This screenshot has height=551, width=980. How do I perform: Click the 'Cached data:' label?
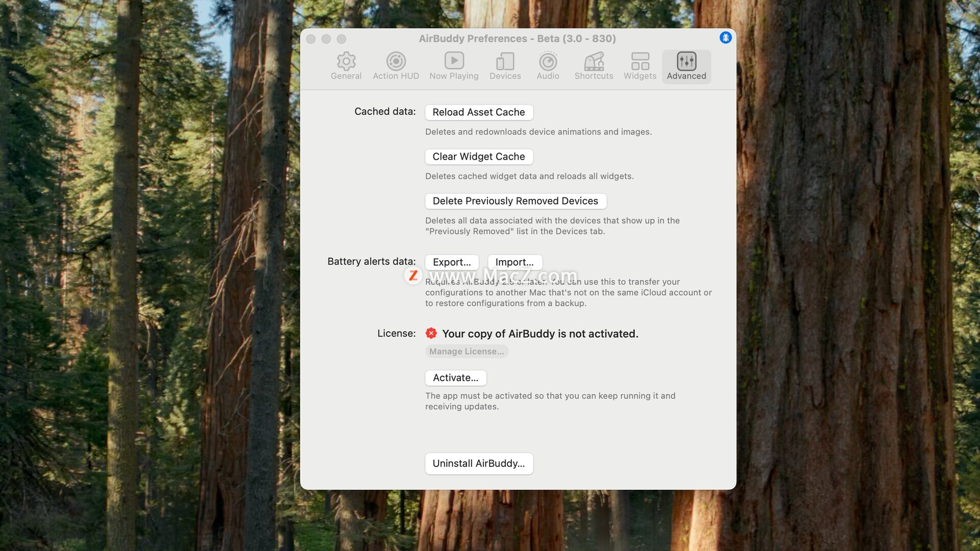point(385,111)
